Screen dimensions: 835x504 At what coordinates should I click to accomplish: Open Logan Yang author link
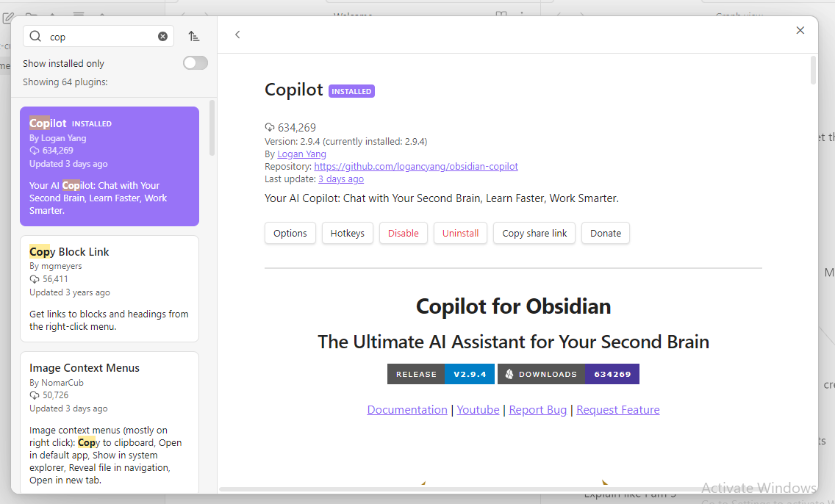point(302,154)
